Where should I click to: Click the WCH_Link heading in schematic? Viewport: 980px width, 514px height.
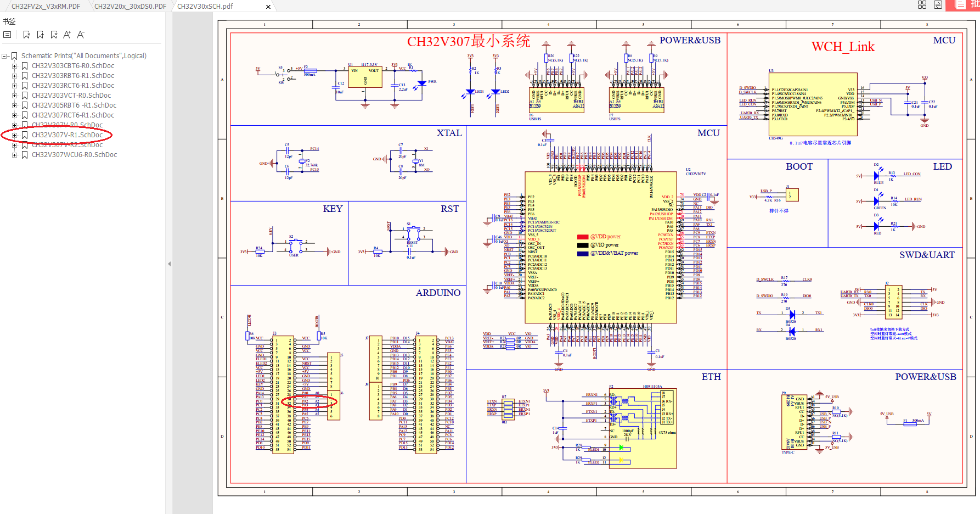click(843, 47)
